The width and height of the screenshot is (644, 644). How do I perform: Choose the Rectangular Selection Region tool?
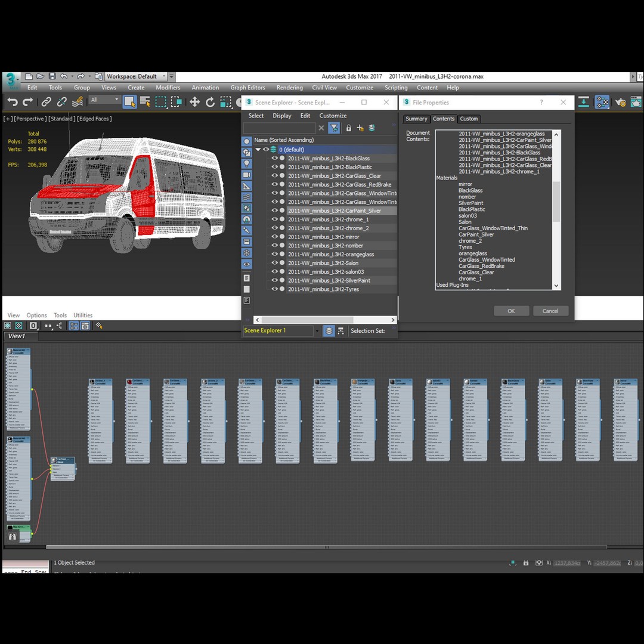[160, 102]
